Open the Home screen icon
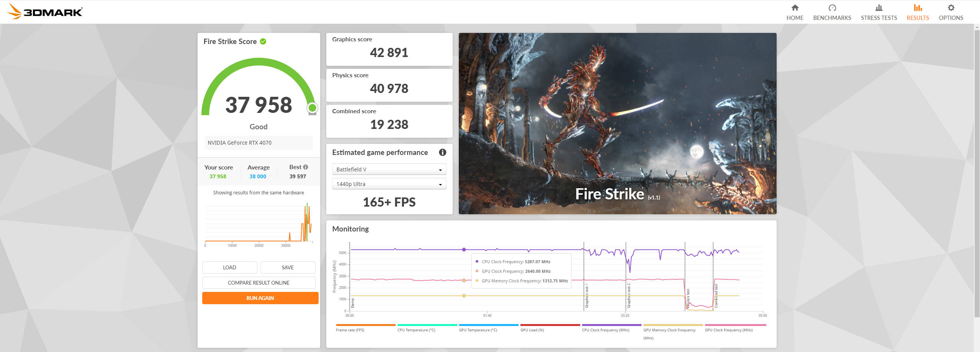 (x=795, y=8)
